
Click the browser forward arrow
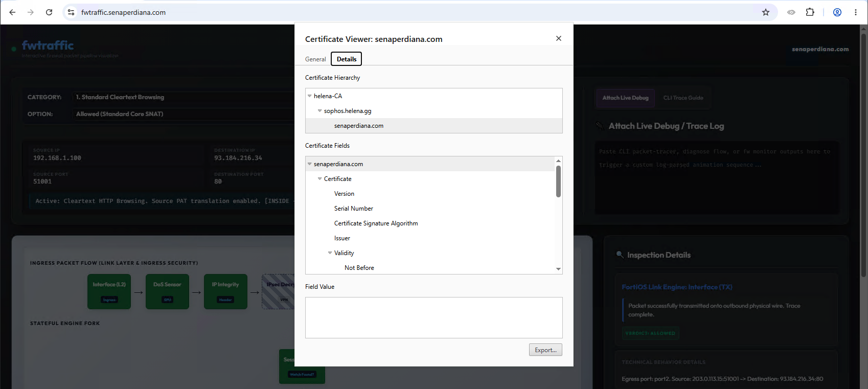pyautogui.click(x=31, y=12)
